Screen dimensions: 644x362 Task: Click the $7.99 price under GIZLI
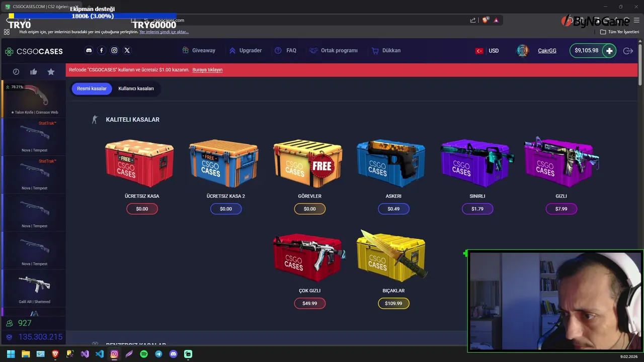click(x=561, y=209)
